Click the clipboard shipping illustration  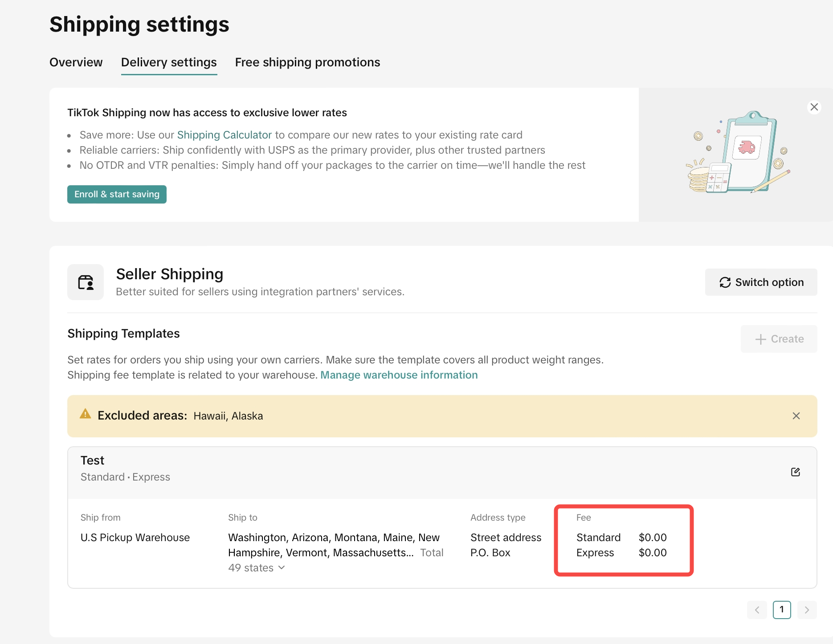pyautogui.click(x=739, y=153)
